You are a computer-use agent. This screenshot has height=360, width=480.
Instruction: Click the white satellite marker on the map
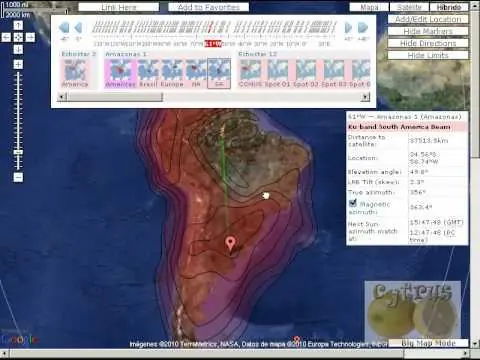[x=266, y=195]
